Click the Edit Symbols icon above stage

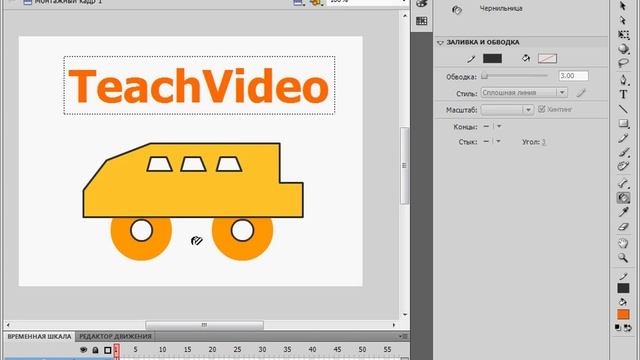coord(316,2)
